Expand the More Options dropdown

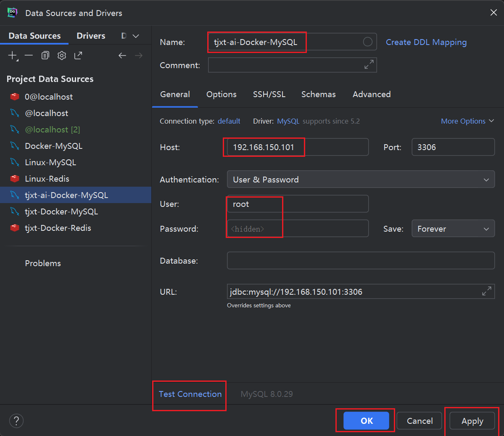(467, 121)
